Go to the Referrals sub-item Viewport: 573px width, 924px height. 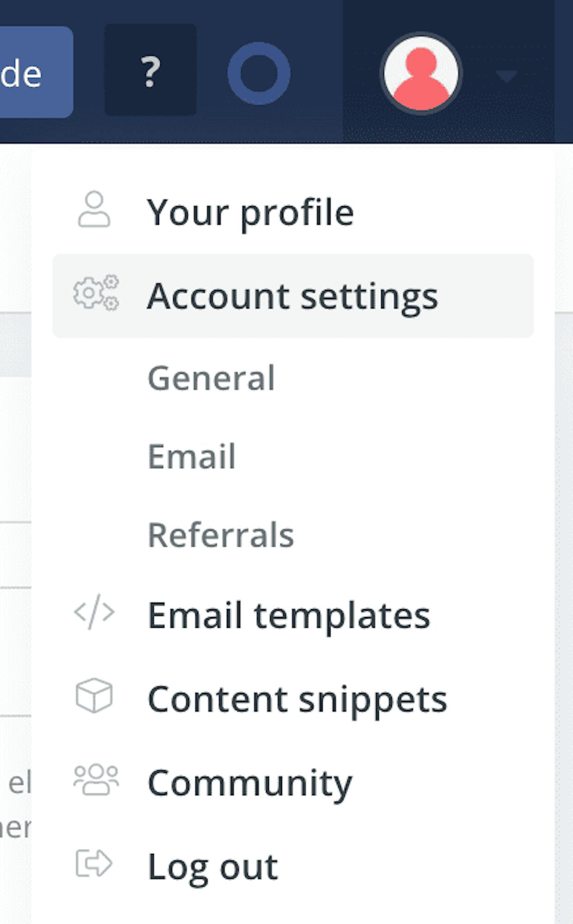coord(221,535)
